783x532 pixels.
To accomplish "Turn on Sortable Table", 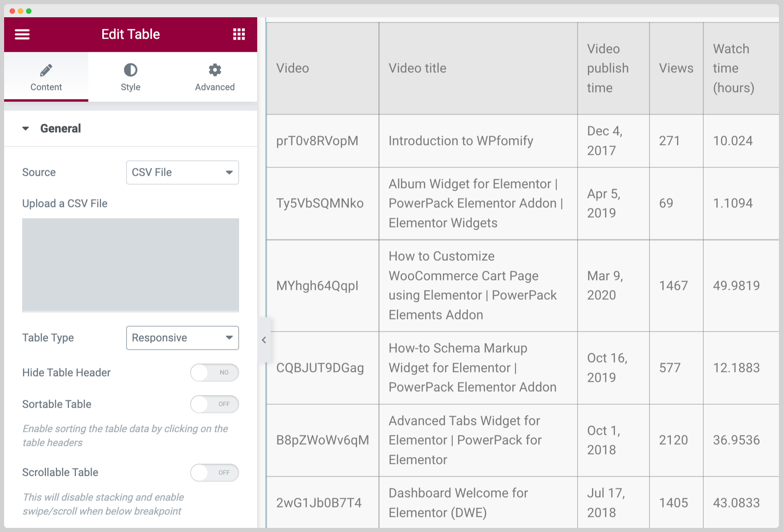I will pyautogui.click(x=214, y=404).
